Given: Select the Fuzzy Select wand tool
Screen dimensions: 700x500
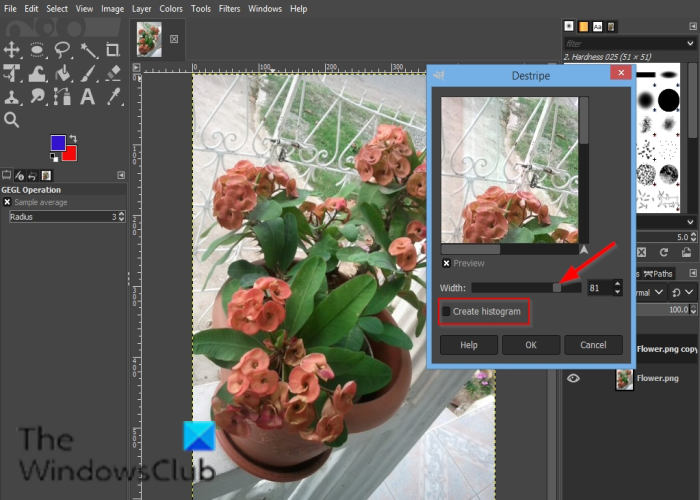Looking at the screenshot, I should (x=88, y=49).
